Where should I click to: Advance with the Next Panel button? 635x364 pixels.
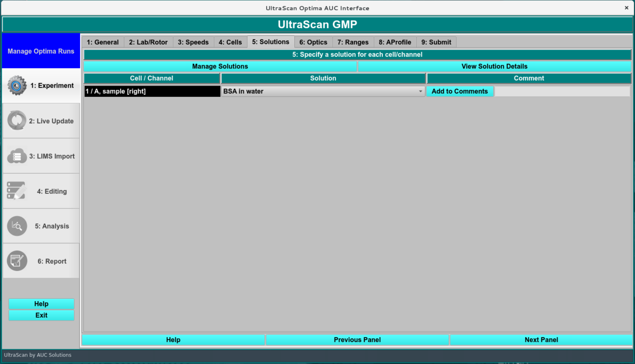pyautogui.click(x=541, y=340)
